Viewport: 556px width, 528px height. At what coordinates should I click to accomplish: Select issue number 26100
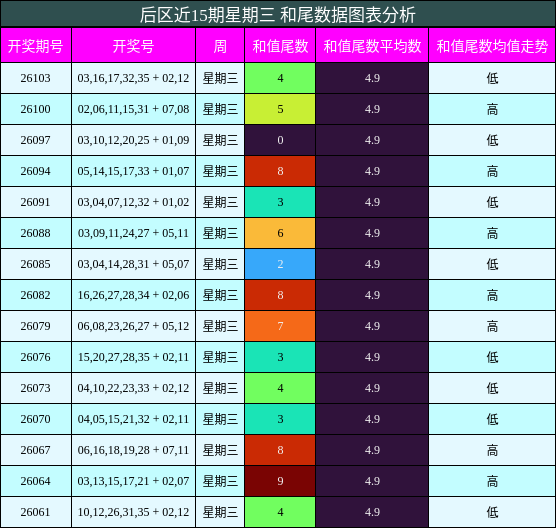click(x=35, y=109)
